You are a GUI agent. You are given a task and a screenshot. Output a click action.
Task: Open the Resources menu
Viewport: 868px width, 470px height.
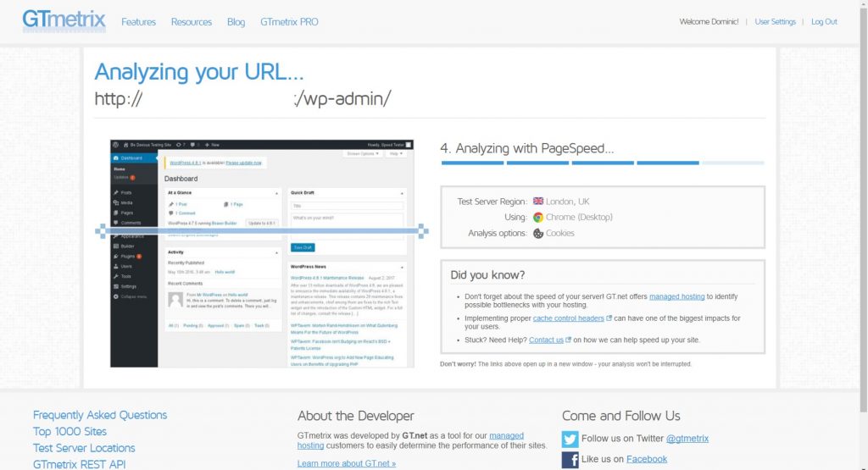191,22
